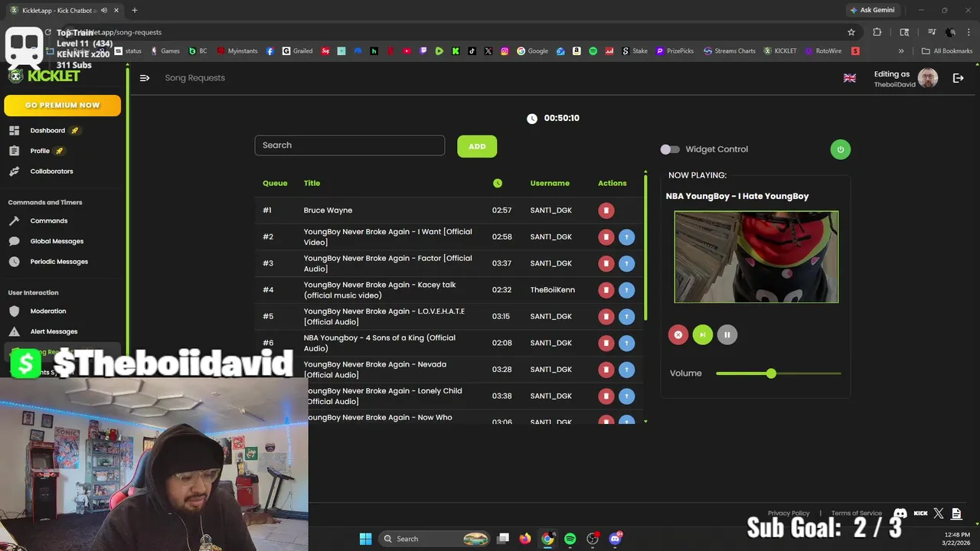Remove the 'I Want [Official Video]' song
The width and height of the screenshot is (980, 551).
[x=606, y=237]
